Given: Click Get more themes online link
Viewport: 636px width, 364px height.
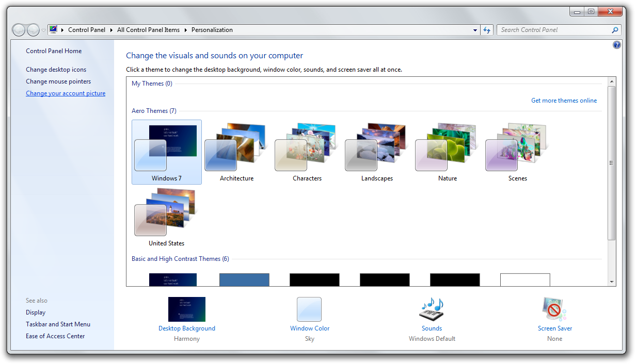Looking at the screenshot, I should (564, 101).
